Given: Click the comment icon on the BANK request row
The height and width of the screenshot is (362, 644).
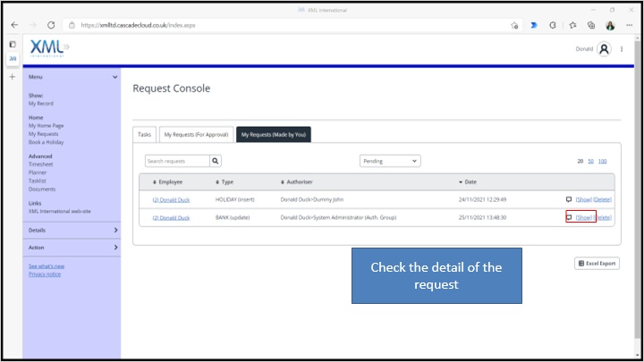Looking at the screenshot, I should 569,217.
